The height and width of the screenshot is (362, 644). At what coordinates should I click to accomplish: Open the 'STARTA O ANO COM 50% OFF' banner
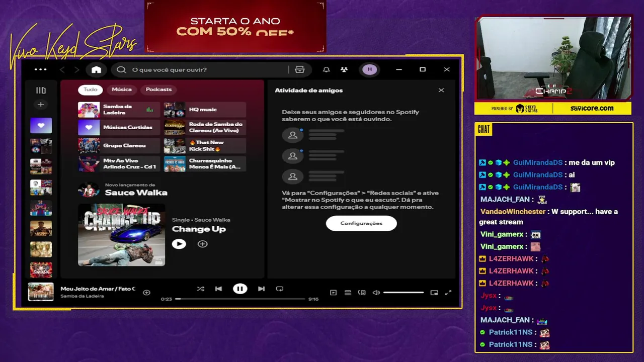[235, 26]
